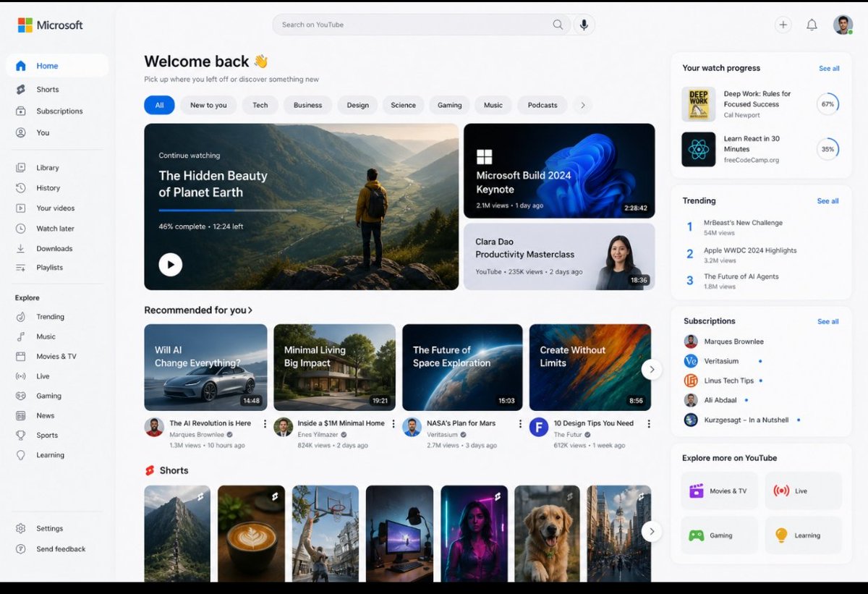The width and height of the screenshot is (868, 594).
Task: Open Marques Brownlee subscription
Action: [723, 341]
